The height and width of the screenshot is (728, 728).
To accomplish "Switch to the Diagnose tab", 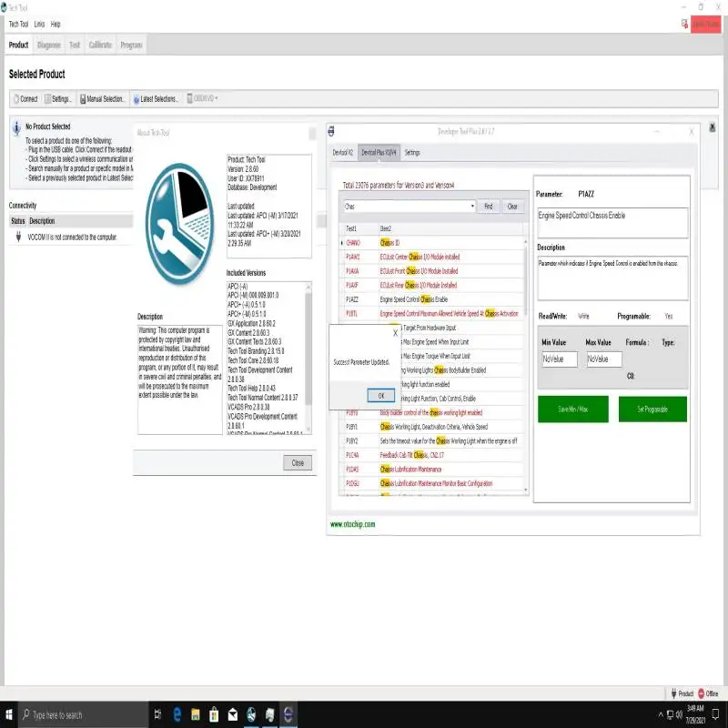I will tap(49, 45).
